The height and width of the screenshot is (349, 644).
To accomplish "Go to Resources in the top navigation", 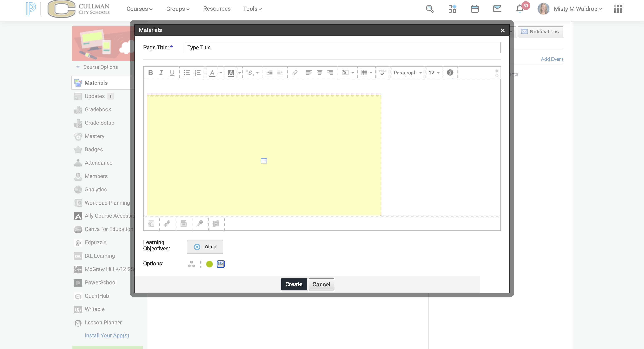I will 217,9.
